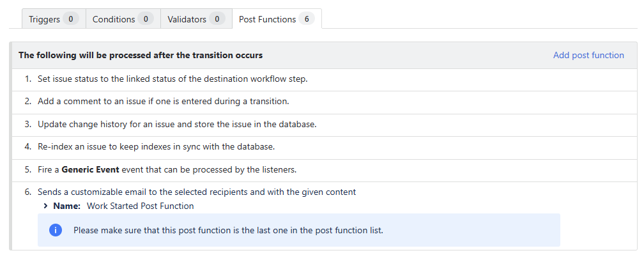Choose the Re-index an issue post function
Viewport: 644px width, 262px height.
156,146
